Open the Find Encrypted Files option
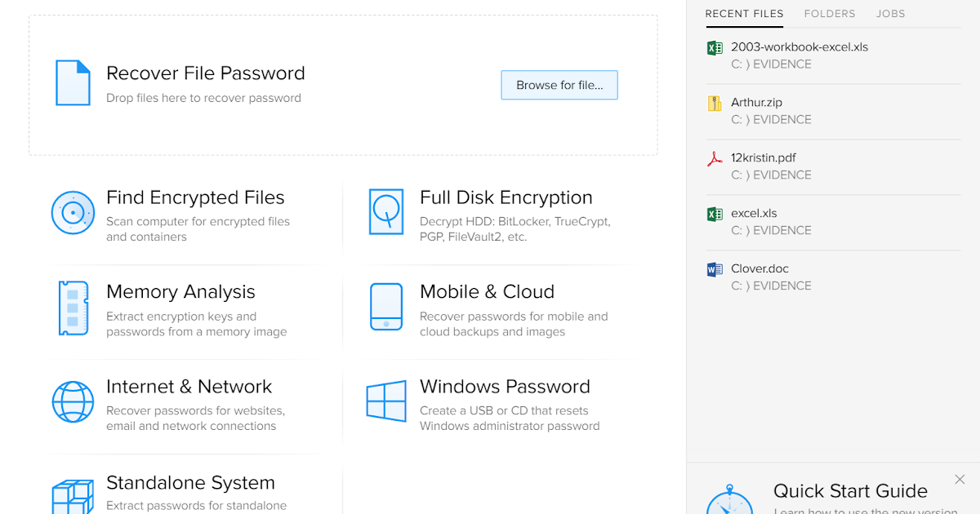 pos(195,197)
